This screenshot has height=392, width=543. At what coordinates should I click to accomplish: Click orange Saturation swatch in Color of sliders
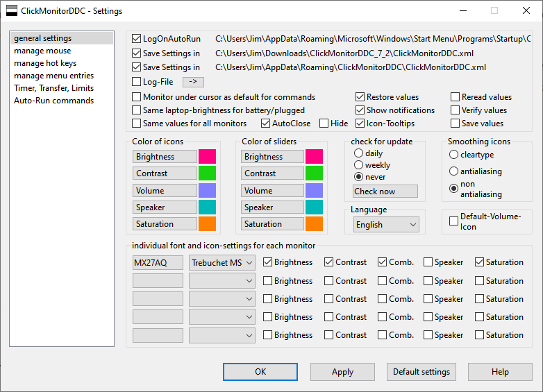314,223
